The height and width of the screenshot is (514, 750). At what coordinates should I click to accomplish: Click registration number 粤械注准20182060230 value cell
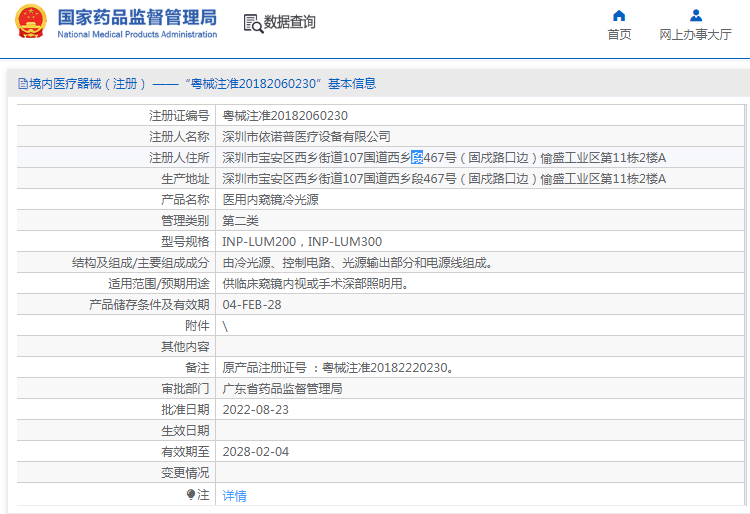tap(285, 115)
